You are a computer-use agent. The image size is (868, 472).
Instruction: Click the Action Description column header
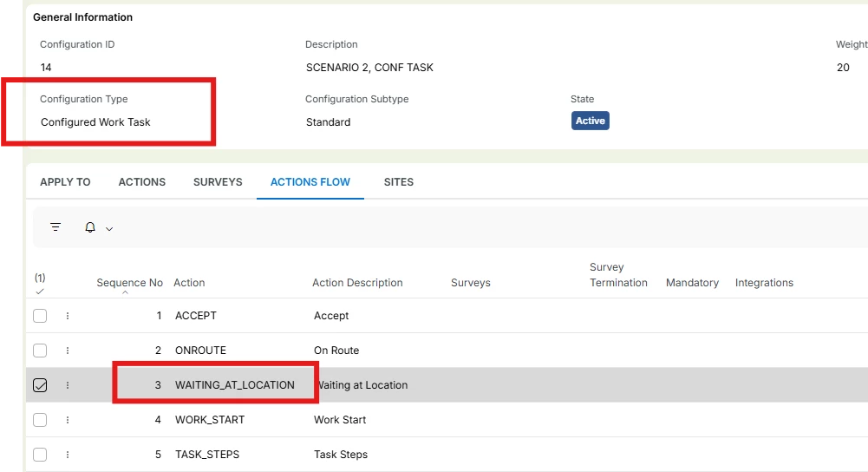pos(357,283)
